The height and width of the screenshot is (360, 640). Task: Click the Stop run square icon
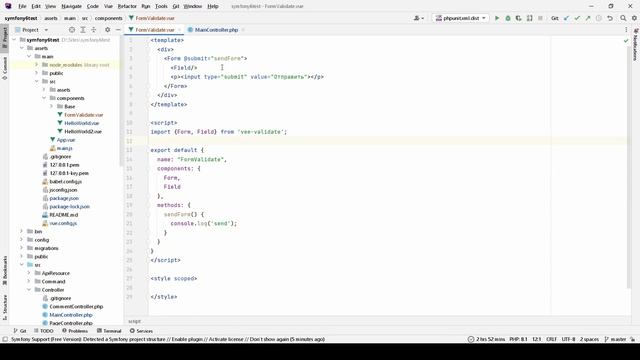click(540, 18)
